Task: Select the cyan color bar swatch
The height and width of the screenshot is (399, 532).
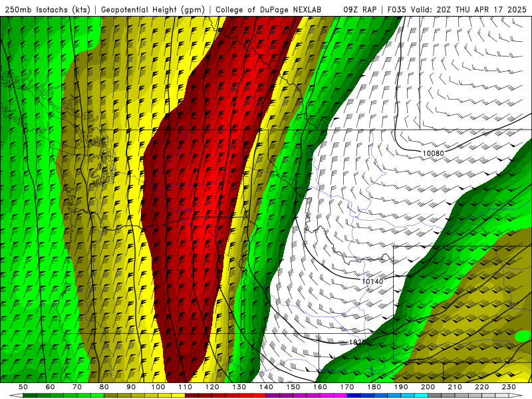Action: coord(421,396)
